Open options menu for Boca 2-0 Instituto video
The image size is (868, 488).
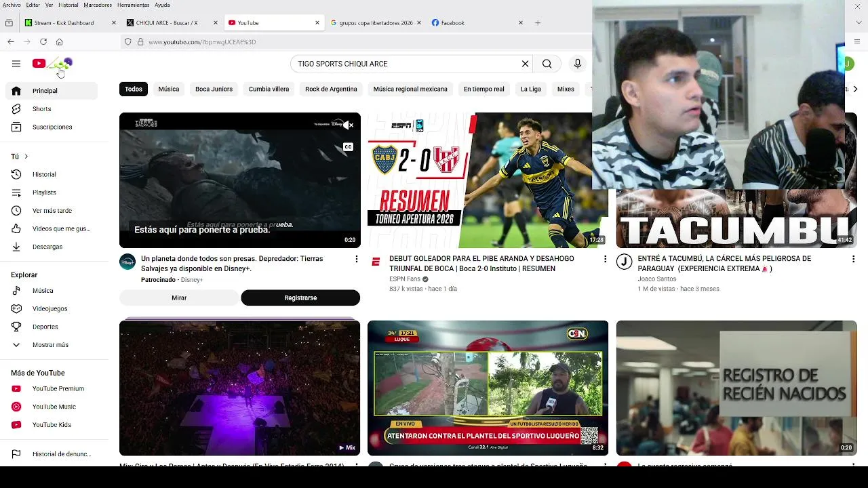(x=605, y=259)
